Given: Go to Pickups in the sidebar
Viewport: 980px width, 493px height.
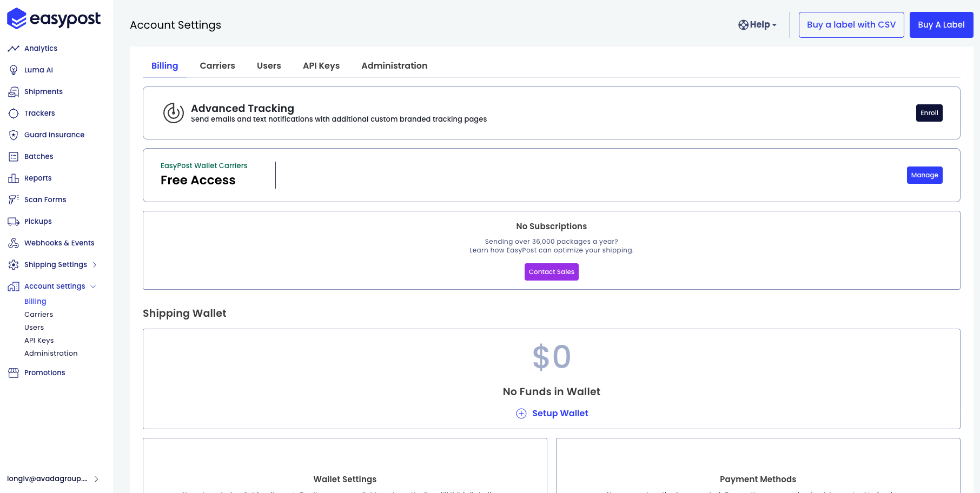Looking at the screenshot, I should click(38, 222).
